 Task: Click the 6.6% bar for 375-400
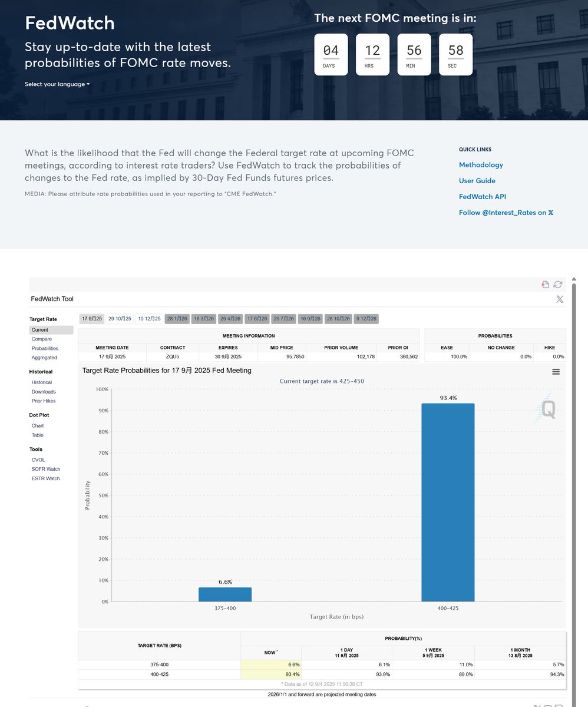pos(225,594)
